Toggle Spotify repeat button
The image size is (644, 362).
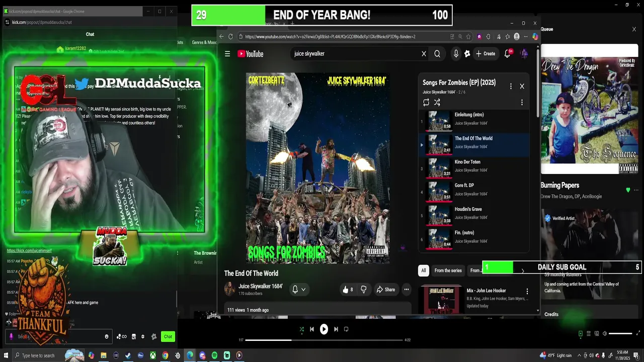346,329
